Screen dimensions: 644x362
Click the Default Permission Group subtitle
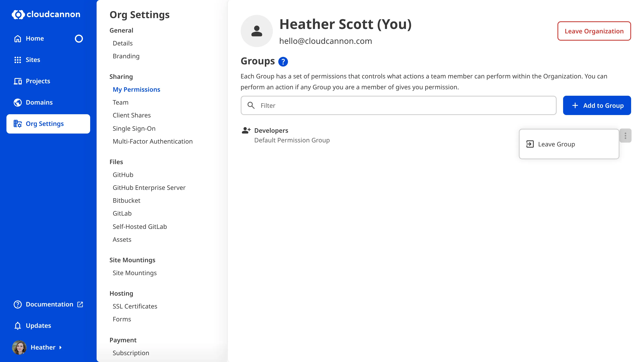pos(292,140)
